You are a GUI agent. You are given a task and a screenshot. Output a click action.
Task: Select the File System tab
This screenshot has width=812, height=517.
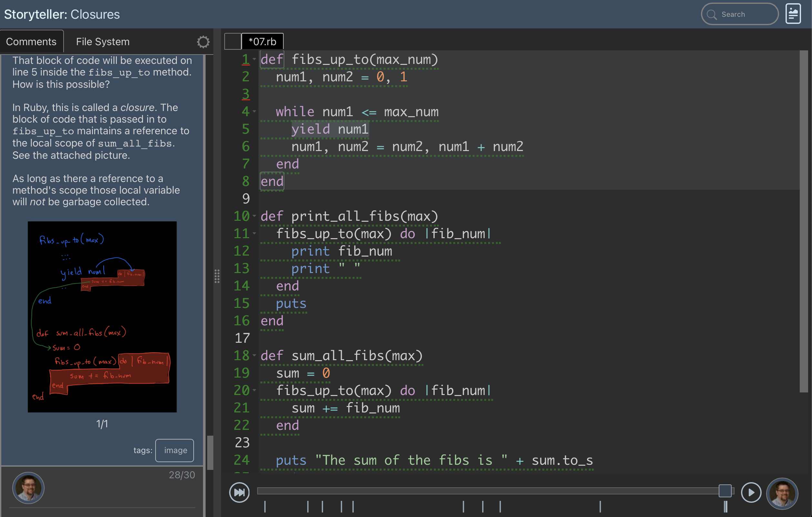102,41
